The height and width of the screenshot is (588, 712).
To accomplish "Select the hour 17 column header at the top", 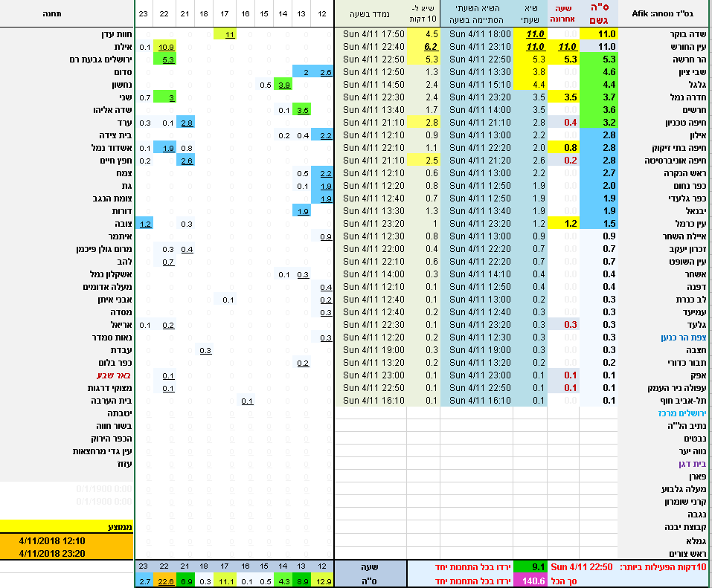I will click(x=225, y=13).
